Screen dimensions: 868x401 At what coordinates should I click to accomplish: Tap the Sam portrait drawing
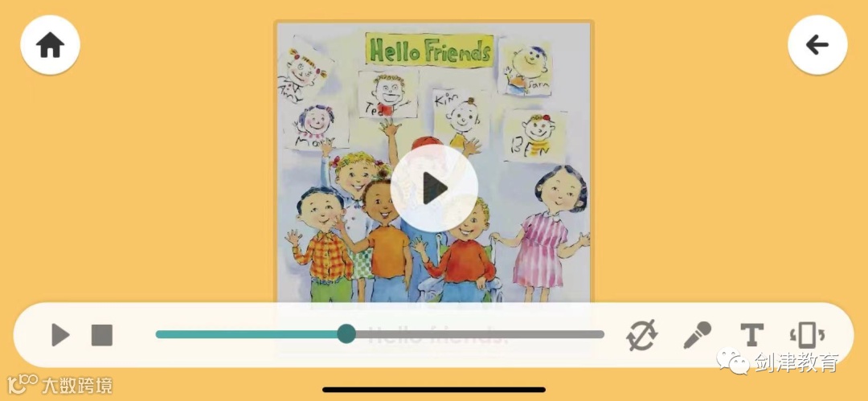coord(526,67)
